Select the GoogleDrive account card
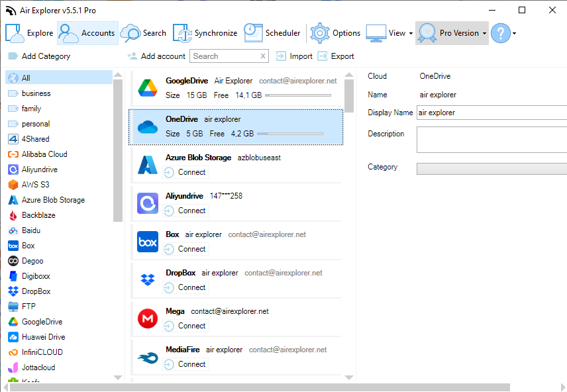567x392 pixels. (x=236, y=88)
